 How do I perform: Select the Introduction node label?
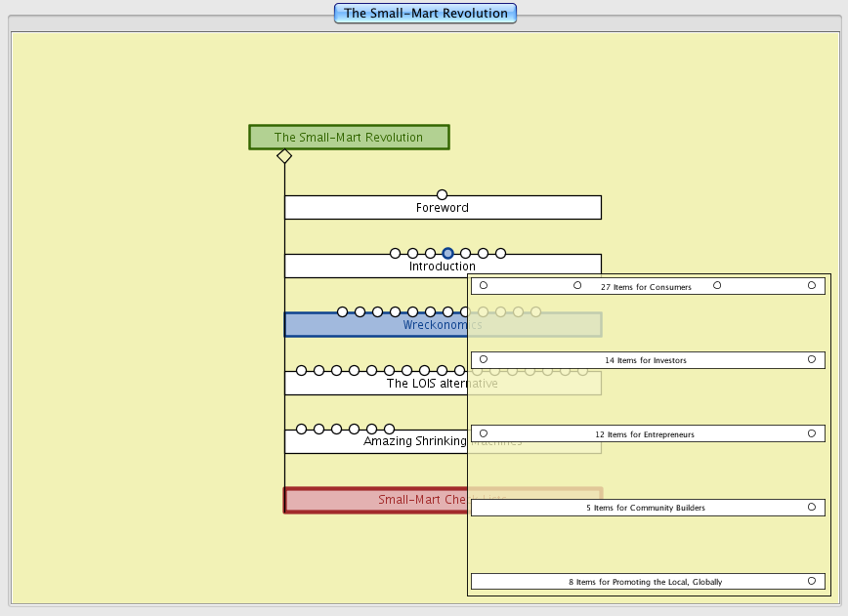tap(442, 267)
